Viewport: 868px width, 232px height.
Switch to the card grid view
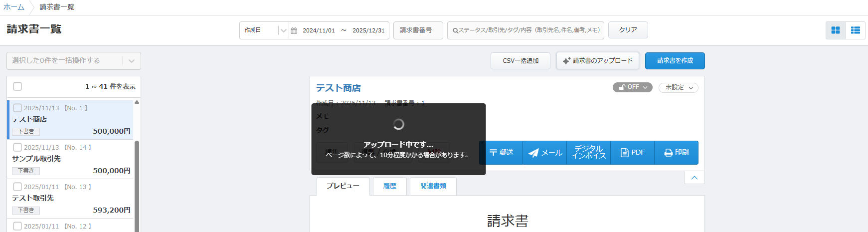coord(836,30)
